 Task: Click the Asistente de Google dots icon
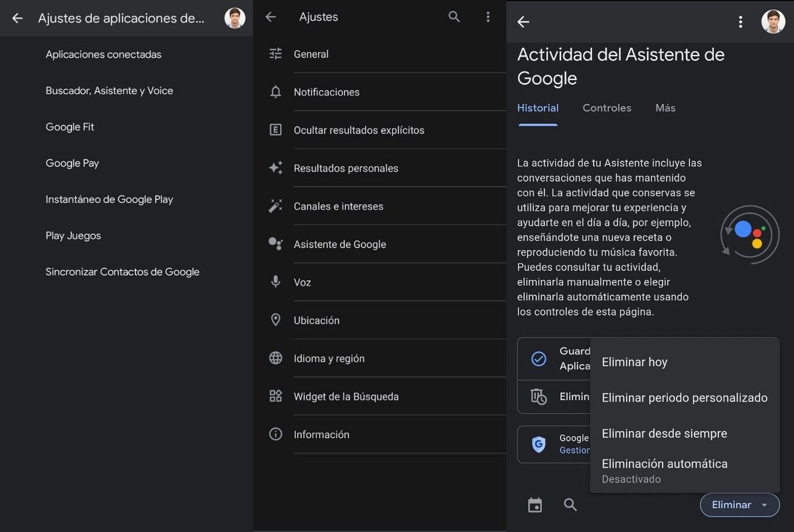click(x=276, y=244)
